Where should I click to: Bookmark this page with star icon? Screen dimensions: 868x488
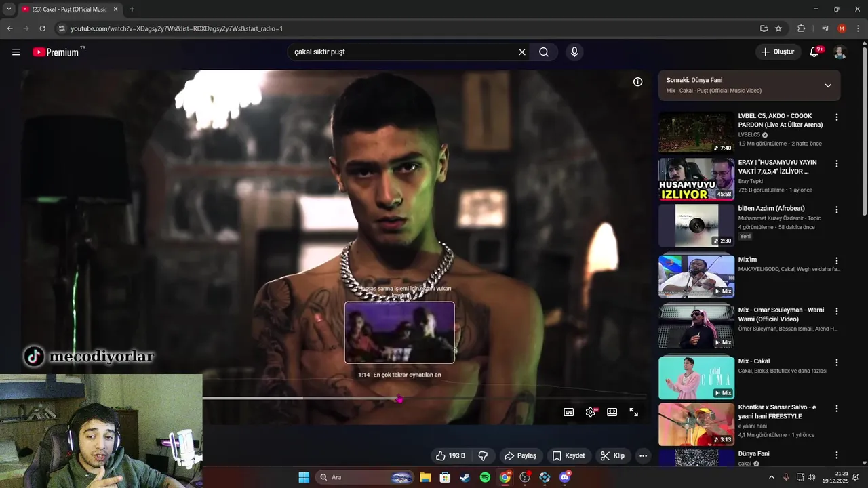(x=778, y=28)
